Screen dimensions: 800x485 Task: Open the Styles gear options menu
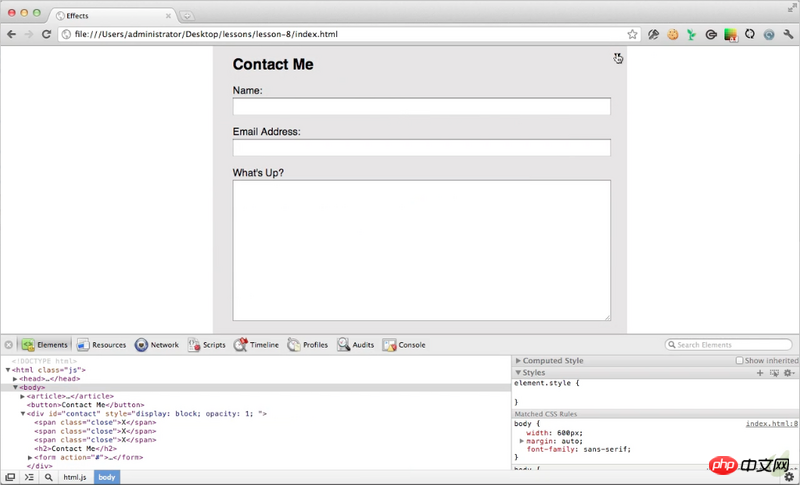coord(789,373)
